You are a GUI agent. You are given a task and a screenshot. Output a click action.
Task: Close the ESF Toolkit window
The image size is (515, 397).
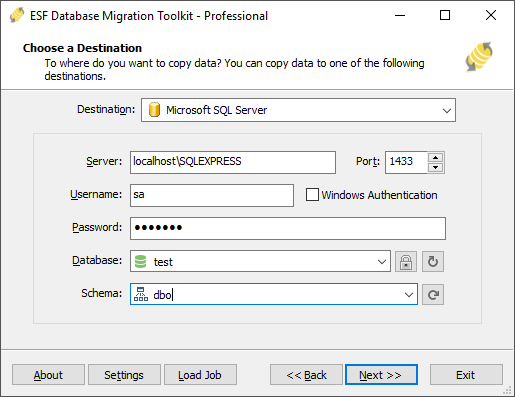pyautogui.click(x=491, y=15)
